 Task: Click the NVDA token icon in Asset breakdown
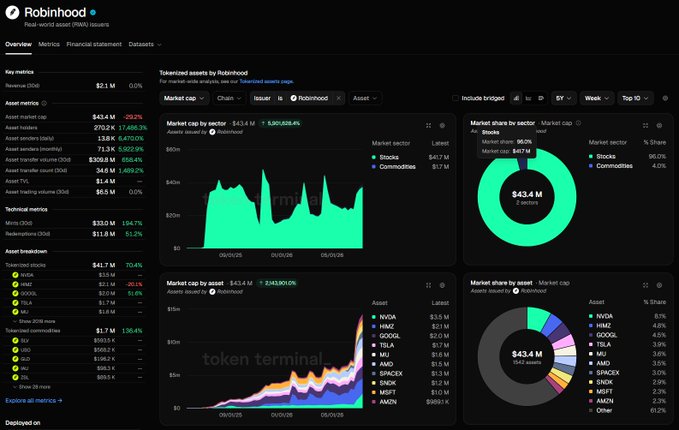click(15, 275)
